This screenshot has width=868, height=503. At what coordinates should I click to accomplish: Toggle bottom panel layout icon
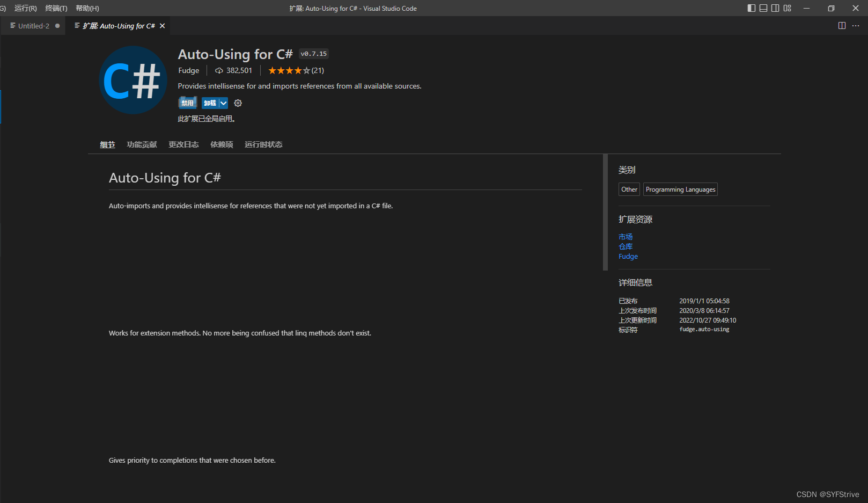[763, 8]
